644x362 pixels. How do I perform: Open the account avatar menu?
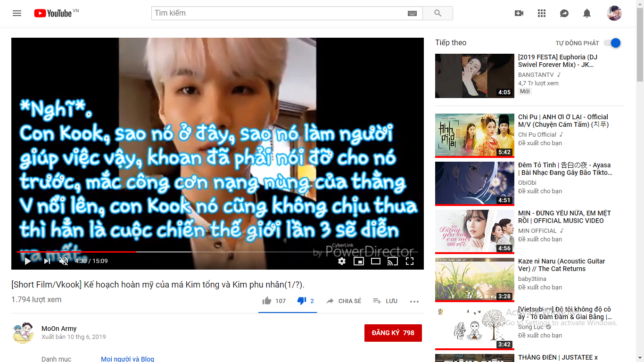[614, 13]
